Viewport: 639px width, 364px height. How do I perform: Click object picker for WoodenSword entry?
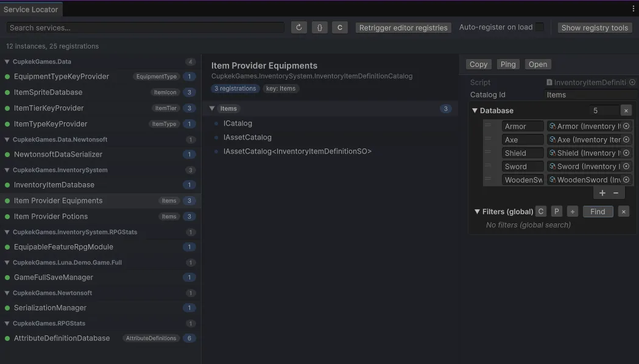coord(626,180)
